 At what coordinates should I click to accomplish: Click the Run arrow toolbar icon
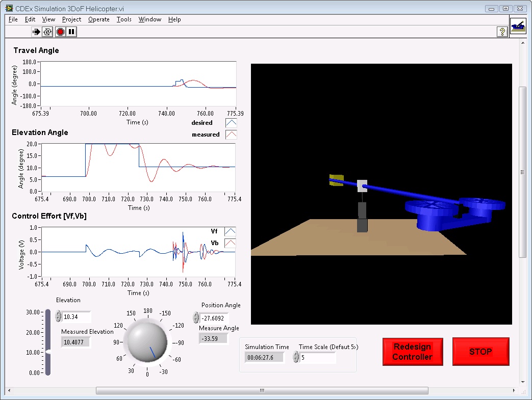coord(36,32)
